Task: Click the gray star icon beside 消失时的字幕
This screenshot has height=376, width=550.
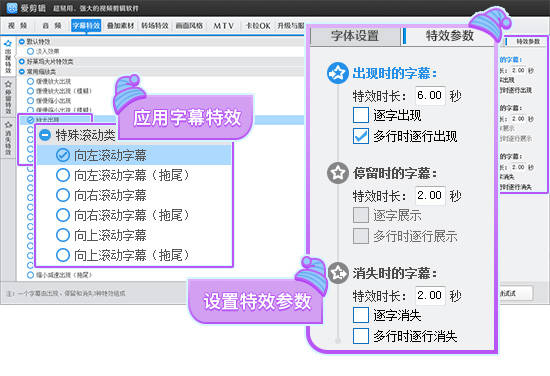Action: click(x=338, y=273)
